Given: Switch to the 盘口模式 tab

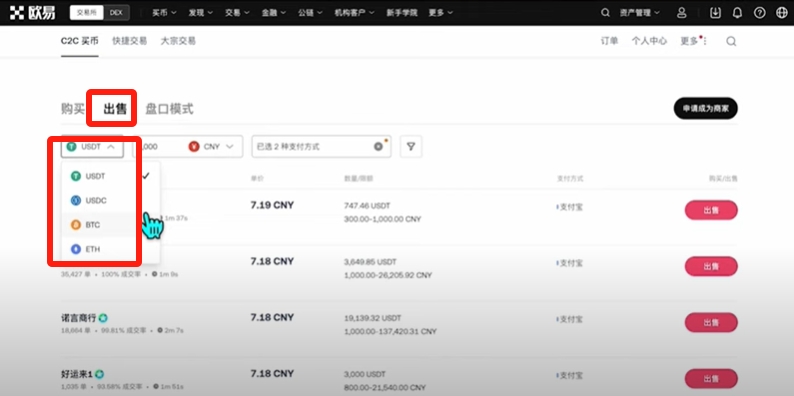Looking at the screenshot, I should click(x=169, y=109).
